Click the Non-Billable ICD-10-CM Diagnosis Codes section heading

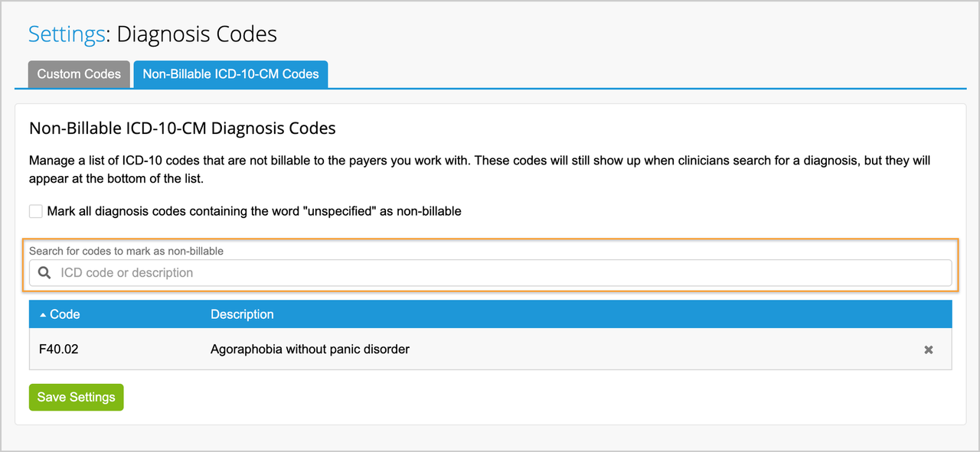coord(182,128)
